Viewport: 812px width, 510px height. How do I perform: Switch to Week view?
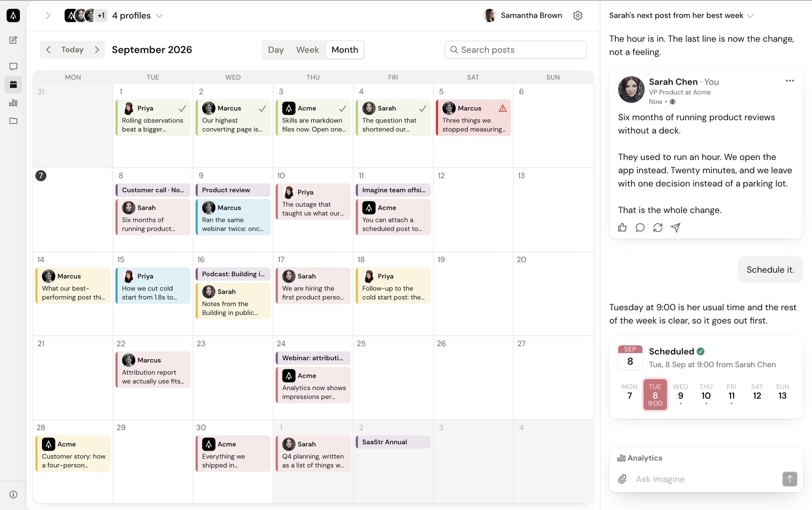click(x=308, y=50)
